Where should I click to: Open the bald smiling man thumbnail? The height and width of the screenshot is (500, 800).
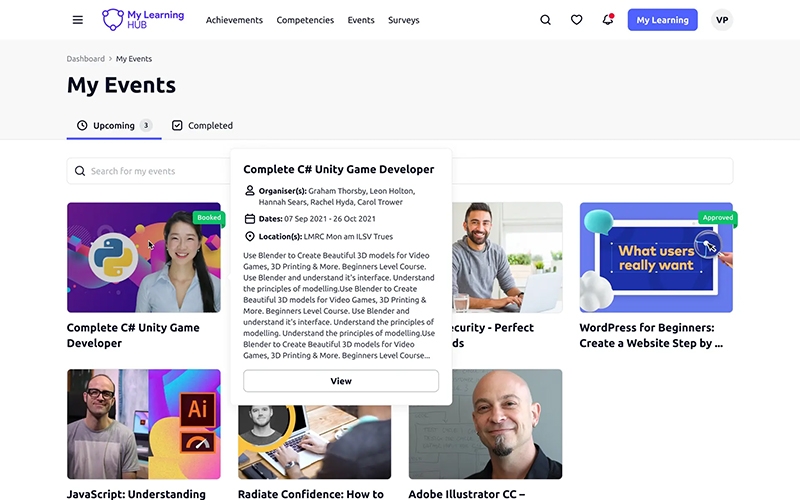(x=485, y=424)
